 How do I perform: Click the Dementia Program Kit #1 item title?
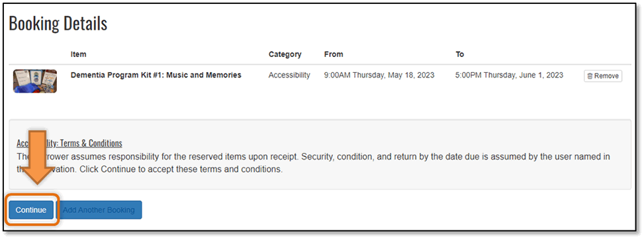coord(156,75)
